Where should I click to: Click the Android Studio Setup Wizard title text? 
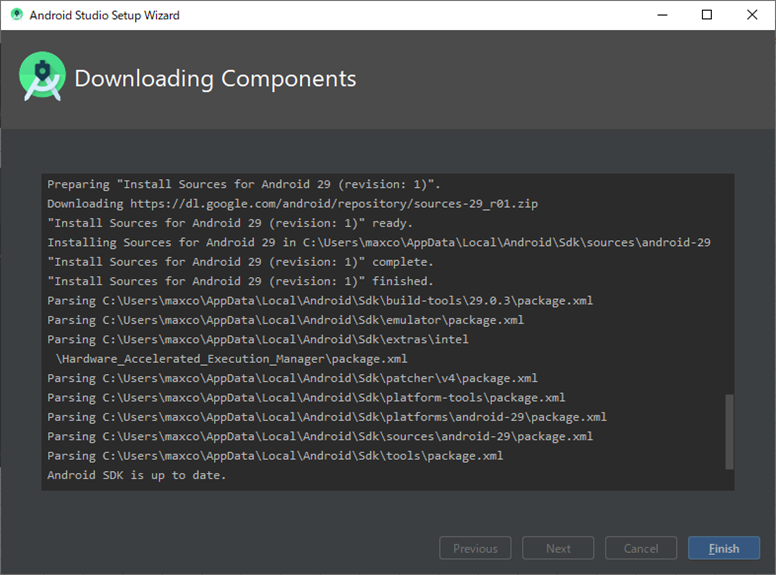click(104, 15)
